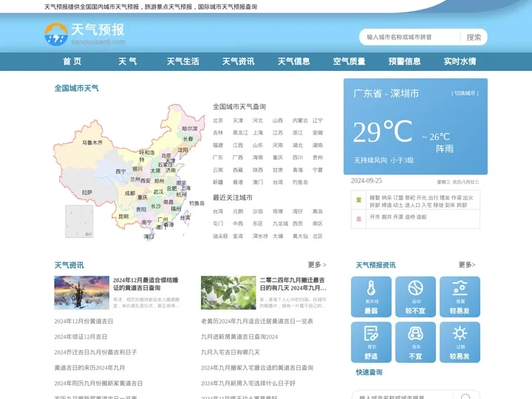The width and height of the screenshot is (532, 399).
Task: Open the green leaves article thumbnail
Action: click(x=228, y=293)
